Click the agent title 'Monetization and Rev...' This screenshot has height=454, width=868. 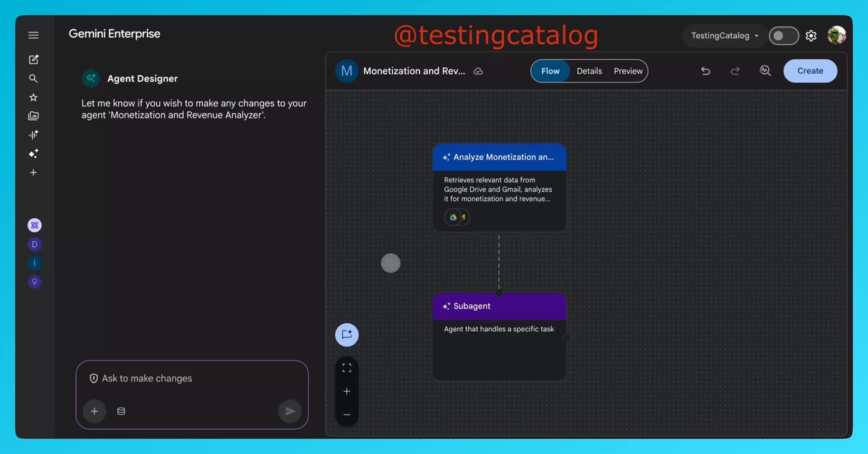(414, 71)
